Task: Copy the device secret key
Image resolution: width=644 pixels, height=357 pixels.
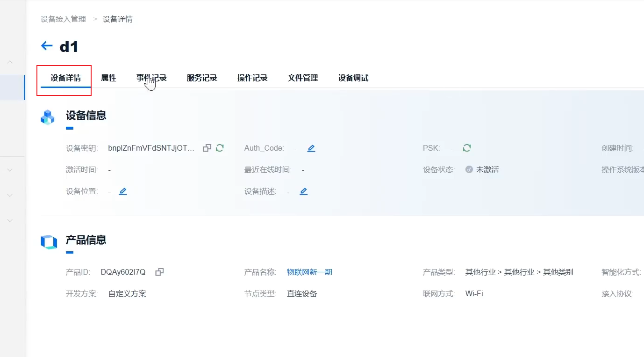Action: point(207,148)
